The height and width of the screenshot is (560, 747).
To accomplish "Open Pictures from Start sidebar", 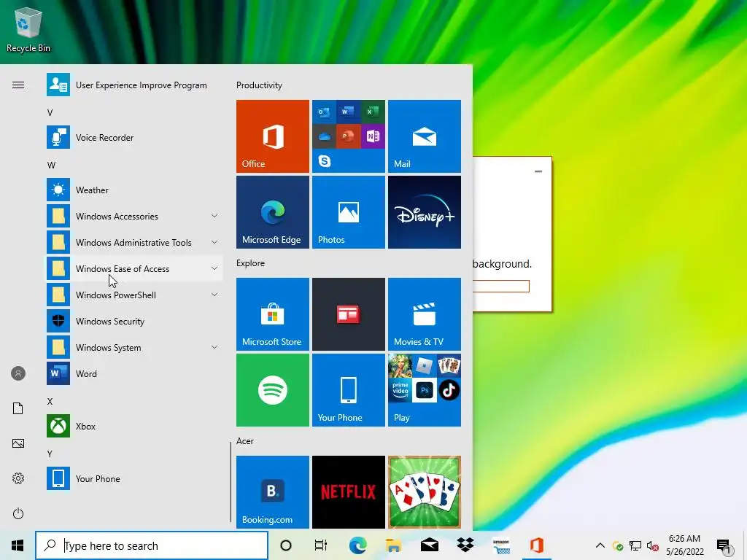I will pos(18,443).
